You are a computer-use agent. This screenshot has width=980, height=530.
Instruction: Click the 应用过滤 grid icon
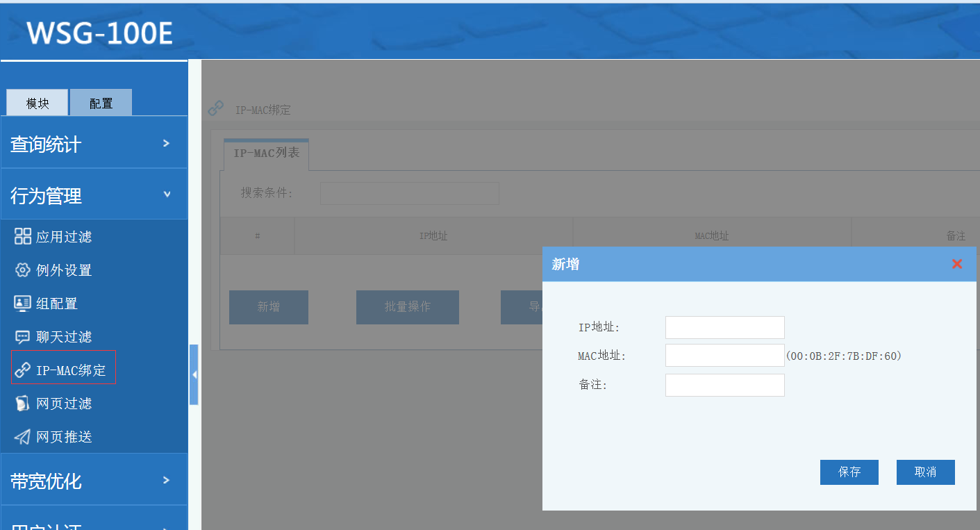click(23, 237)
